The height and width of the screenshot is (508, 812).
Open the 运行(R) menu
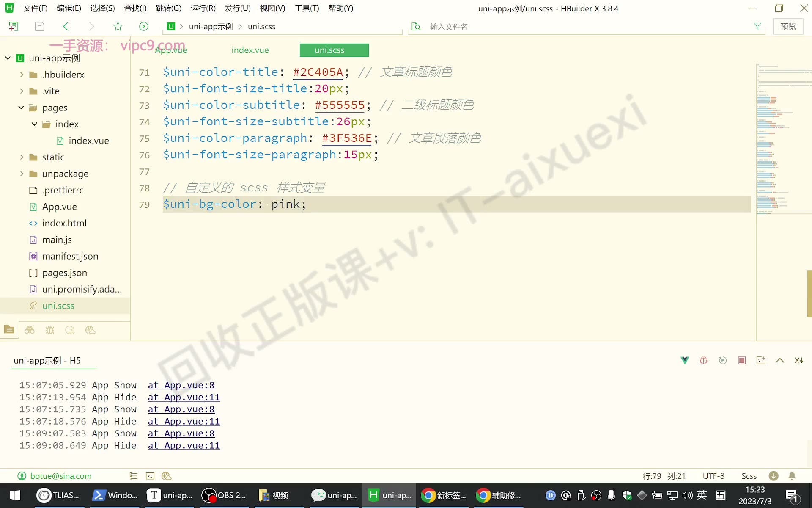point(203,8)
